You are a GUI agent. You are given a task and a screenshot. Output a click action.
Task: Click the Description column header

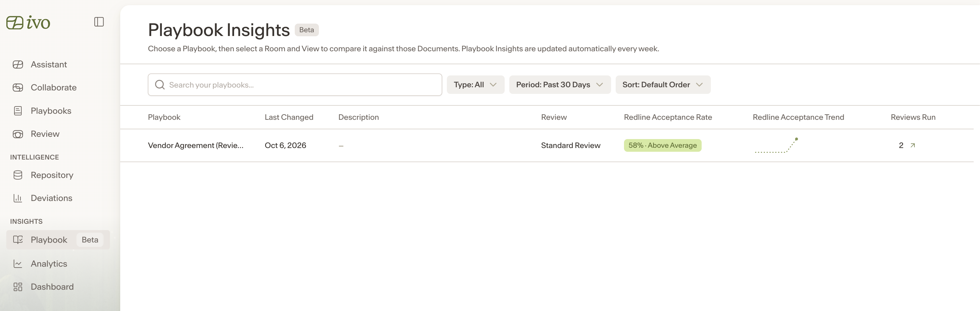pyautogui.click(x=358, y=117)
